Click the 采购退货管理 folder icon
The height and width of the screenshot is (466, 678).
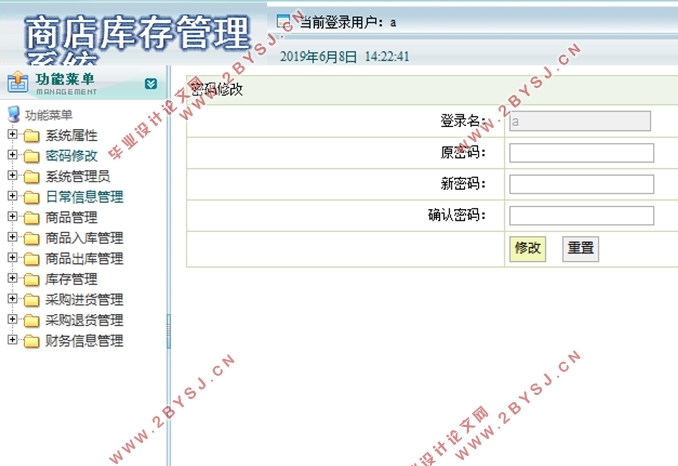pyautogui.click(x=31, y=321)
